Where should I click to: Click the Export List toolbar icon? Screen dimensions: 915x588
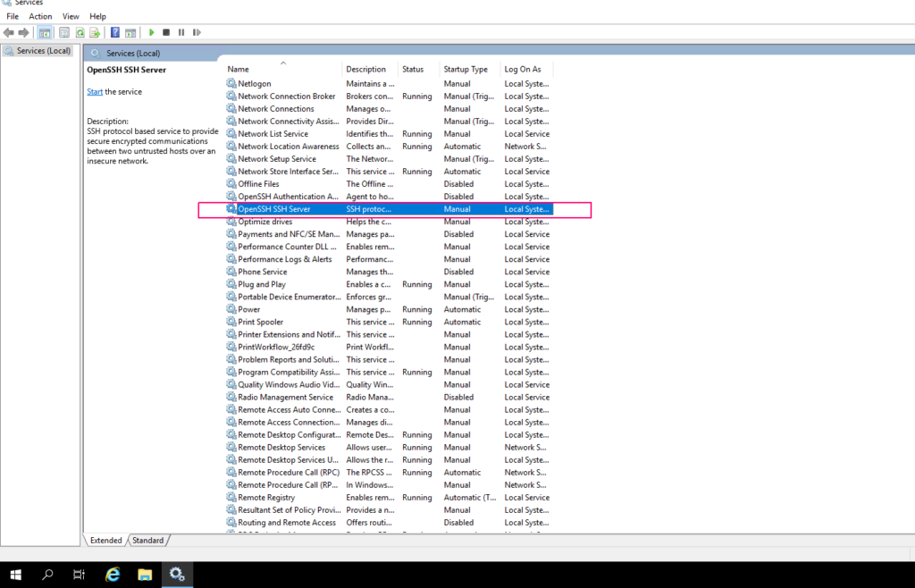[95, 32]
